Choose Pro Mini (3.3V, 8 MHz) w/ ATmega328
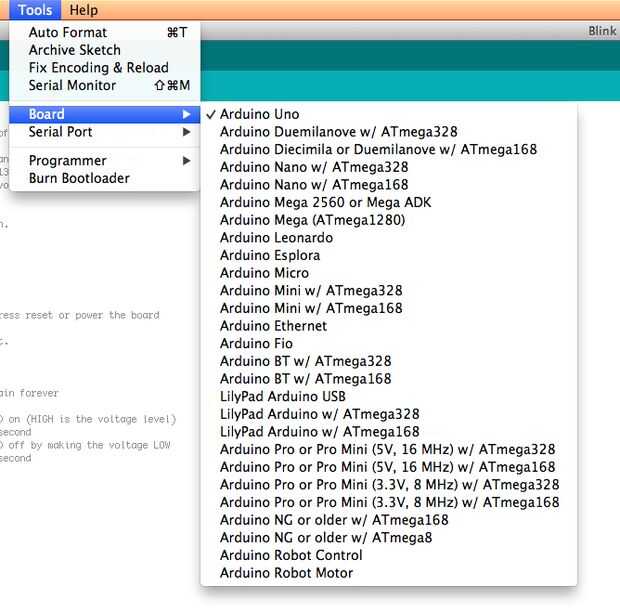 [389, 485]
